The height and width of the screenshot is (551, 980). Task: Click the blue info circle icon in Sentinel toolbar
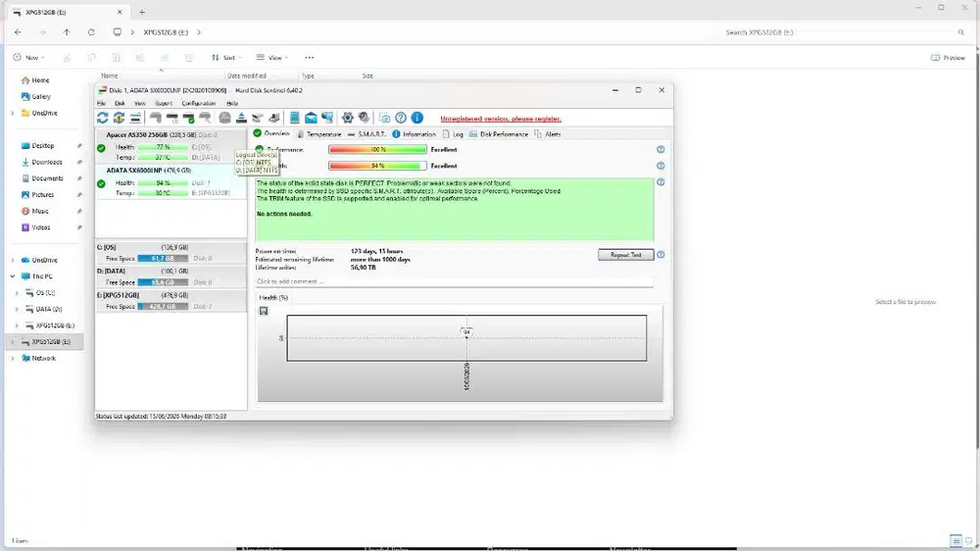click(x=416, y=118)
